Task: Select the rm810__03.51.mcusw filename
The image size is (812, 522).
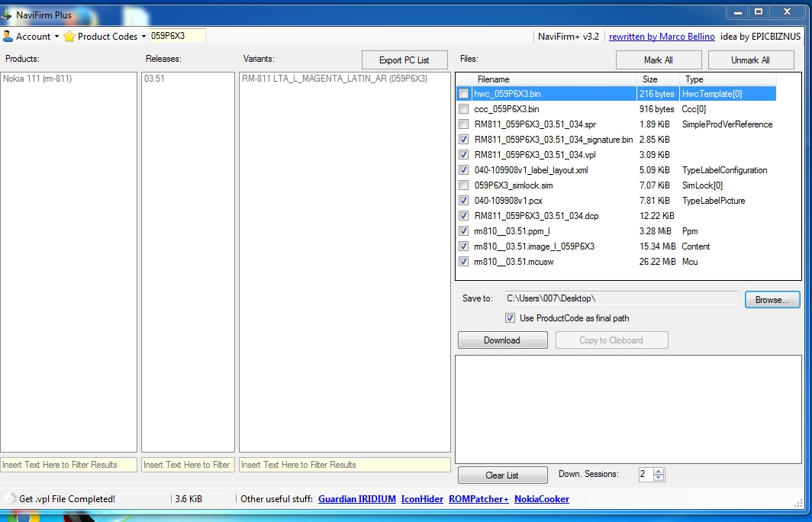Action: [514, 262]
